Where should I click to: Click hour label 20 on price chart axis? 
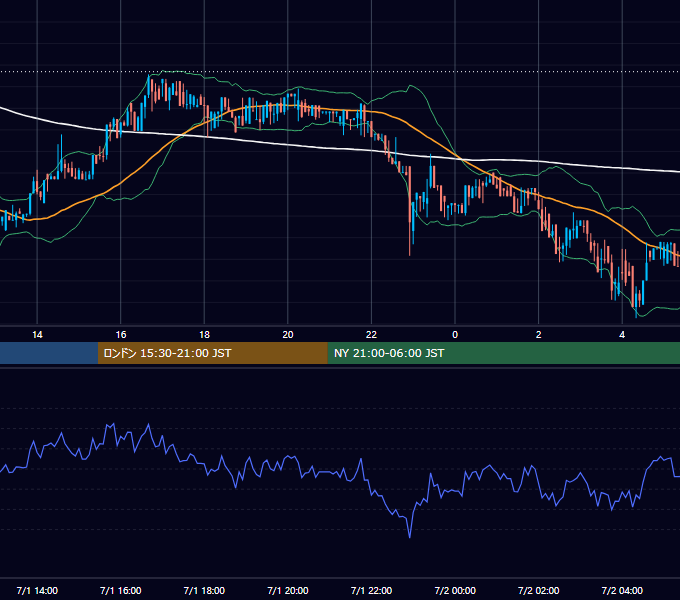coord(288,335)
